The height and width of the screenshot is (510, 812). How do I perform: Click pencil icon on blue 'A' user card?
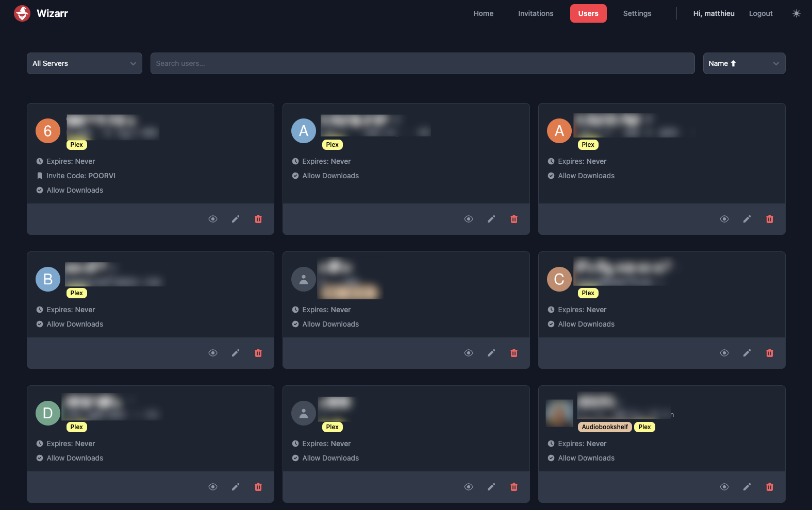(x=491, y=219)
